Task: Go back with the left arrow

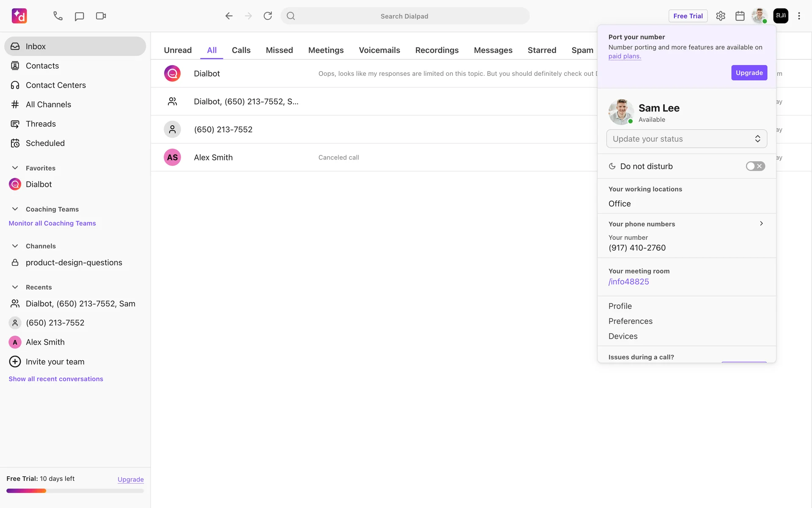Action: click(229, 16)
